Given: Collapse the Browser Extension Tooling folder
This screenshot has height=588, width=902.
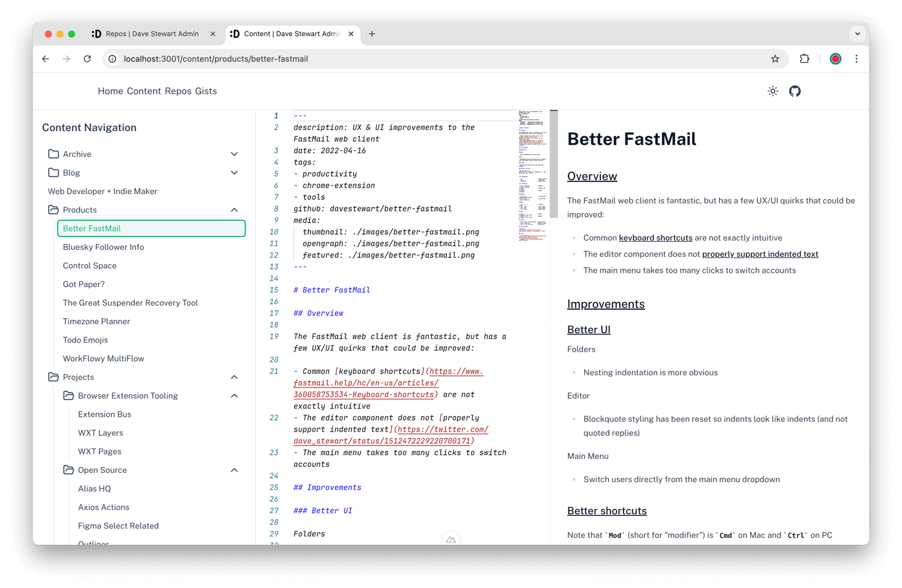Looking at the screenshot, I should [234, 396].
